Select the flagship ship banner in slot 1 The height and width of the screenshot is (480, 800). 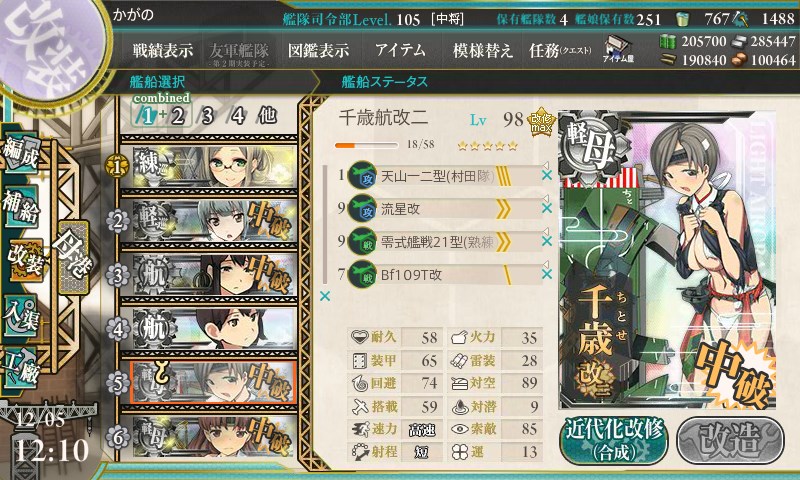(x=209, y=166)
